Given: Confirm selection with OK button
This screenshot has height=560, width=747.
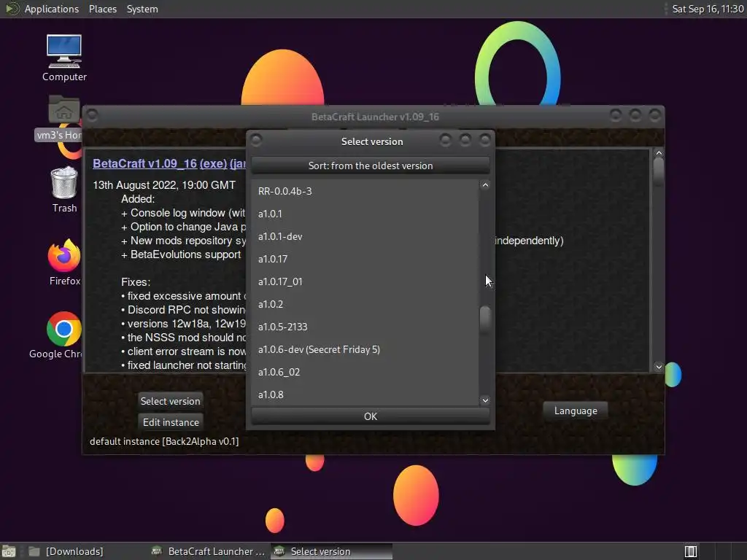Looking at the screenshot, I should pos(370,416).
